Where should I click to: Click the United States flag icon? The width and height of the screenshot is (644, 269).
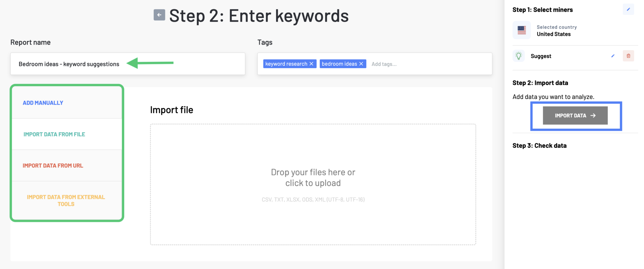pos(521,30)
